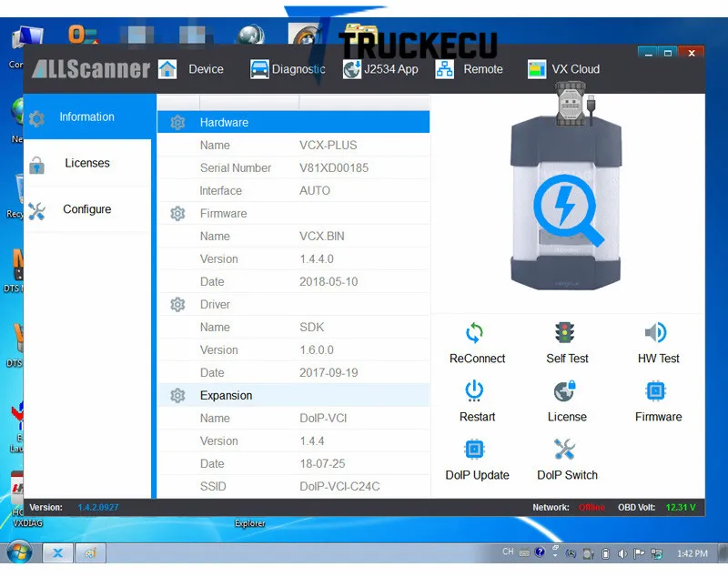Click the DoIP Switch label
This screenshot has width=728, height=577.
[567, 475]
